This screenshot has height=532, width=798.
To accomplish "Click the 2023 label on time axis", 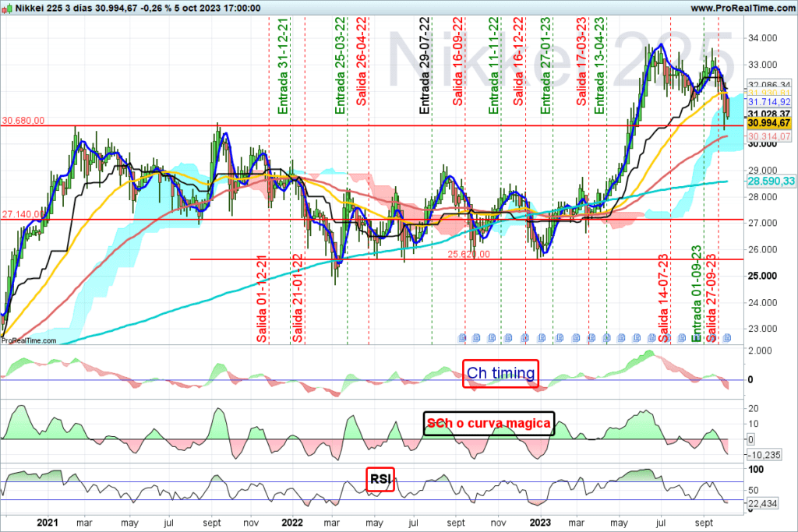I will point(540,523).
